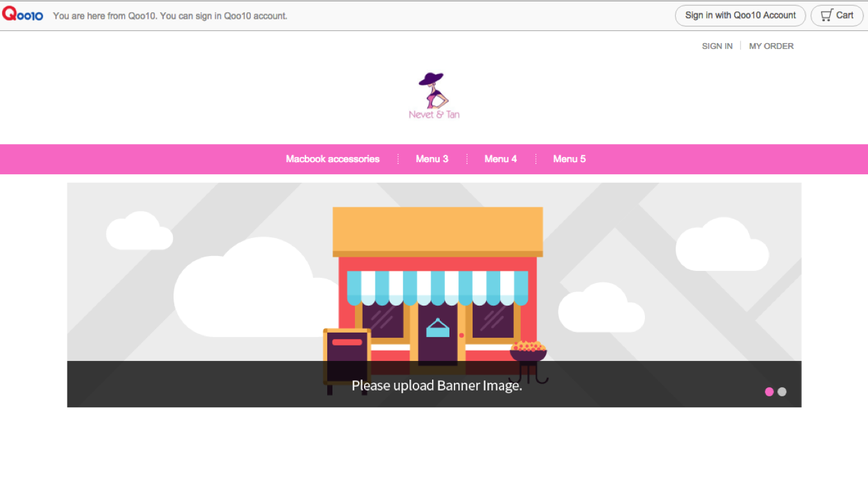Click the orange roof of the storefront

[437, 230]
